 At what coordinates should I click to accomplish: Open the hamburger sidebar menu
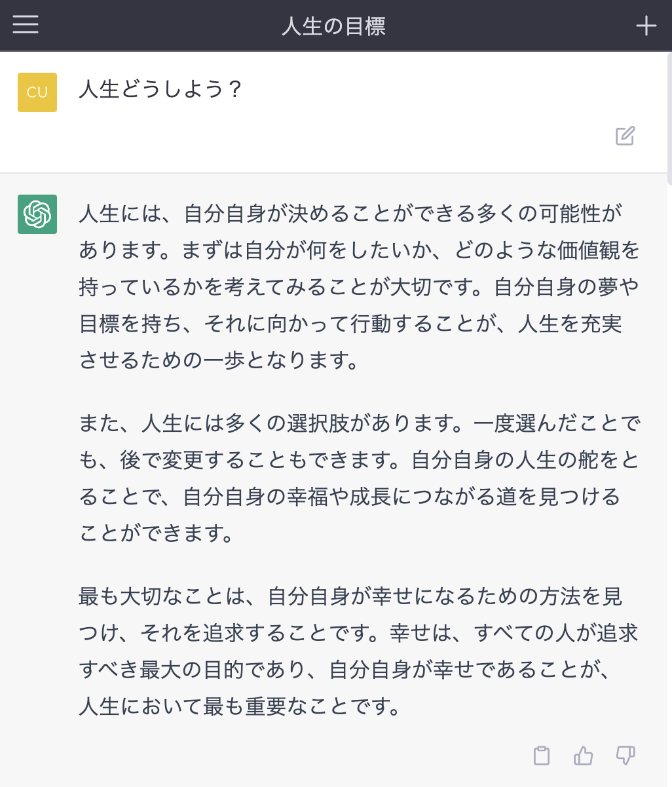pos(26,25)
